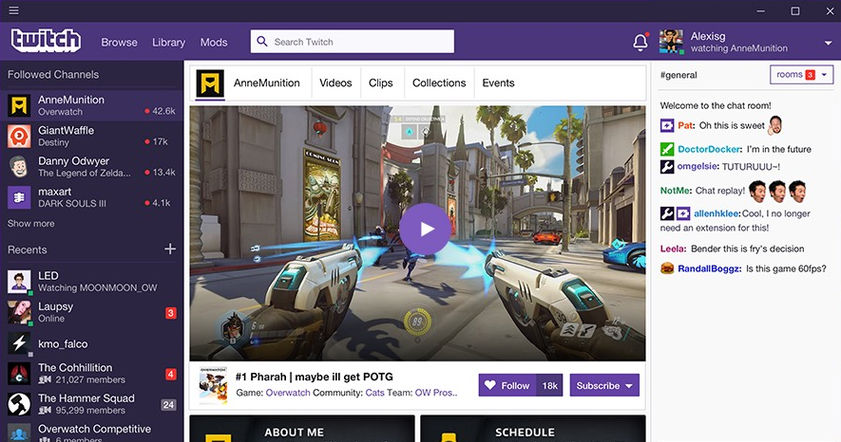This screenshot has height=442, width=841.
Task: Open the Cats community link
Action: click(375, 393)
